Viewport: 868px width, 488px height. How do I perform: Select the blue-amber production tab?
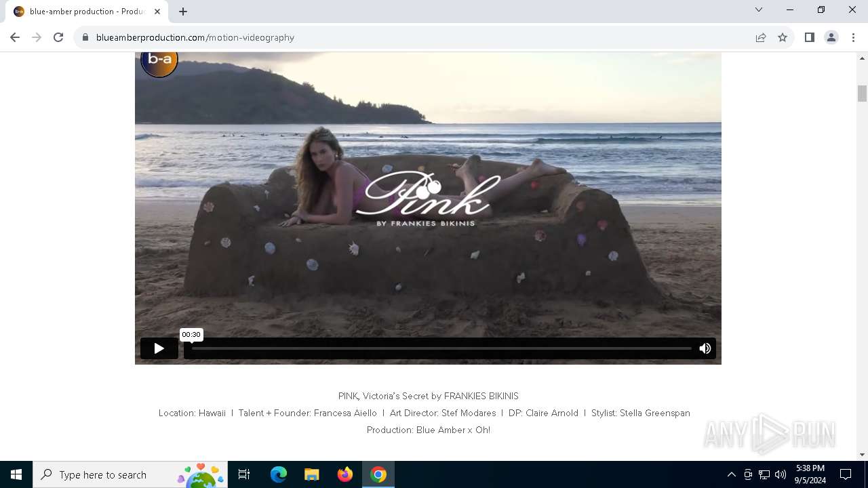(87, 12)
